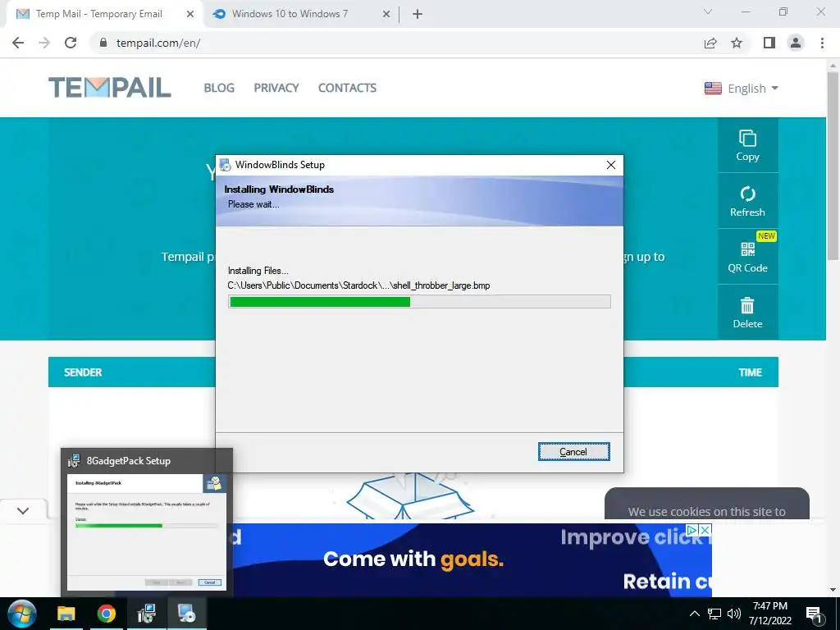This screenshot has height=630, width=840.
Task: Close the WindowBlinds Setup dialog
Action: [x=610, y=165]
